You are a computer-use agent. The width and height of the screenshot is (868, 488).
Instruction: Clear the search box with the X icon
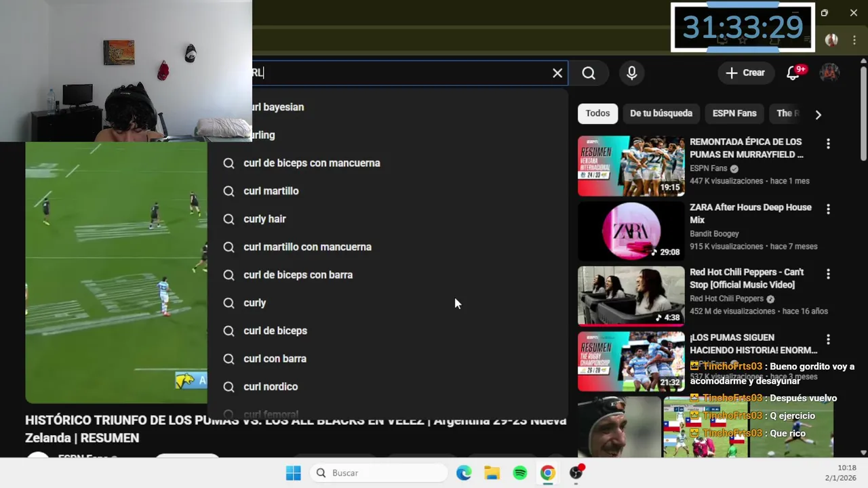pos(557,73)
